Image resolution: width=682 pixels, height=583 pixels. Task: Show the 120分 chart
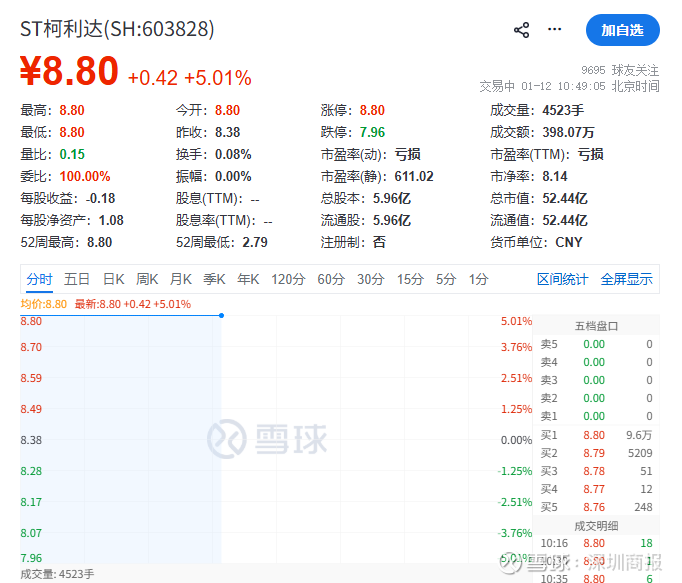pyautogui.click(x=288, y=279)
